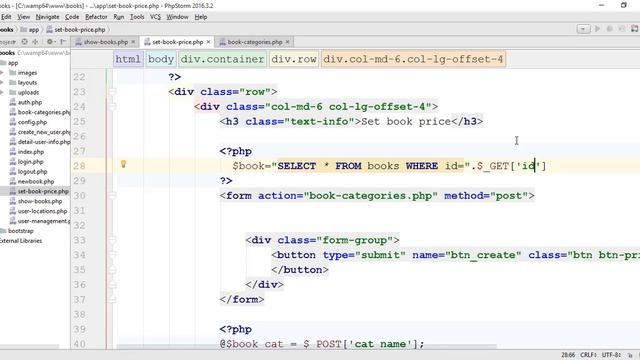Expand the layouts folder
The height and width of the screenshot is (360, 640).
[2, 82]
